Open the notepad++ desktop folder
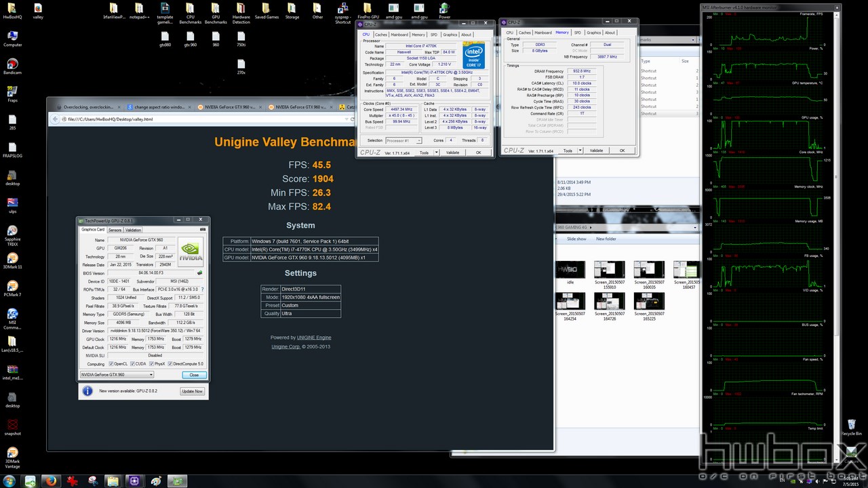Image resolution: width=868 pixels, height=488 pixels. pos(139,11)
